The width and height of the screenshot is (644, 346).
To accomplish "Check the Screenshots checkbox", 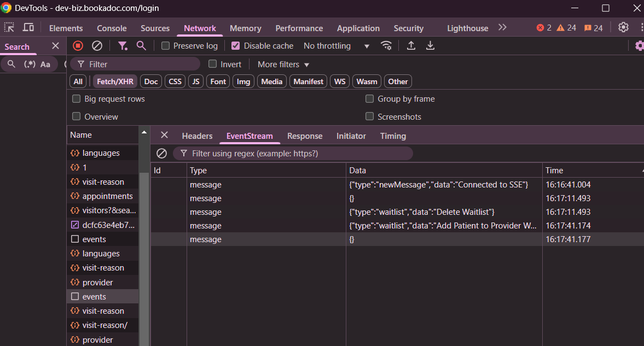I will pos(369,116).
